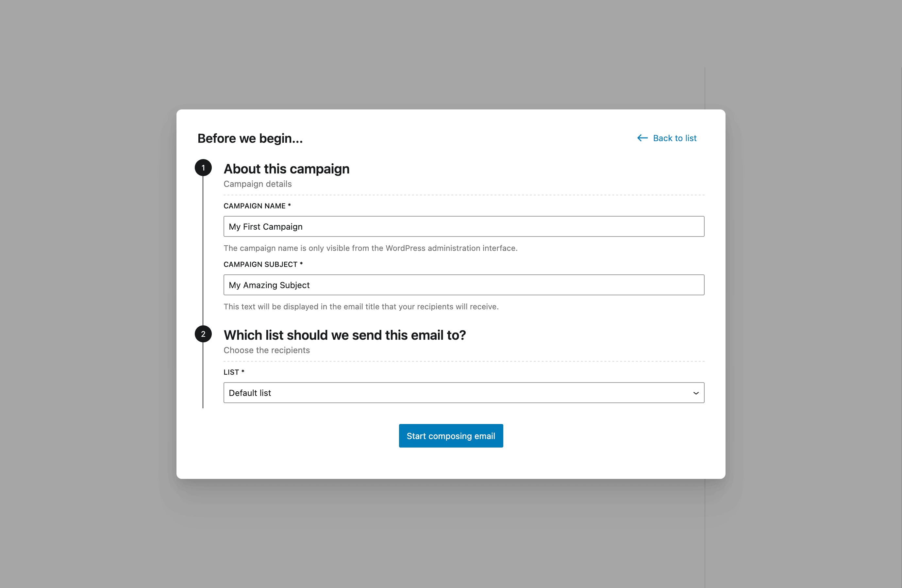
Task: Select step 1 circle indicator
Action: click(204, 167)
